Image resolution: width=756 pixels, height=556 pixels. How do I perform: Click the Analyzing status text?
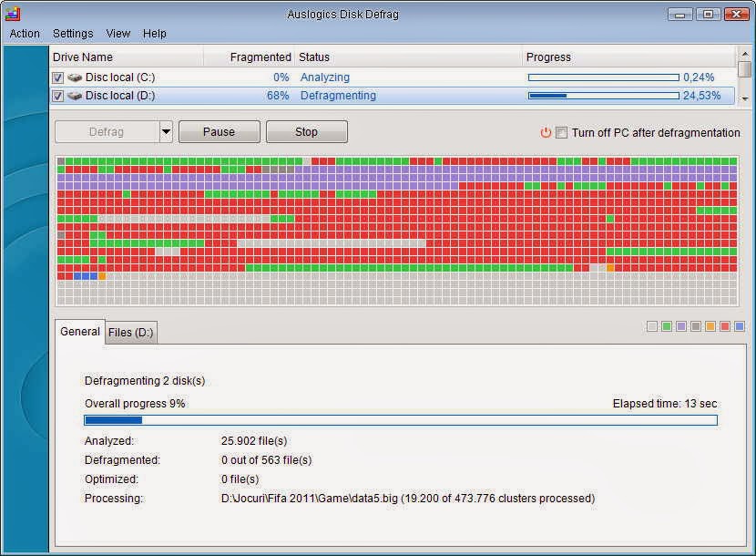[325, 77]
